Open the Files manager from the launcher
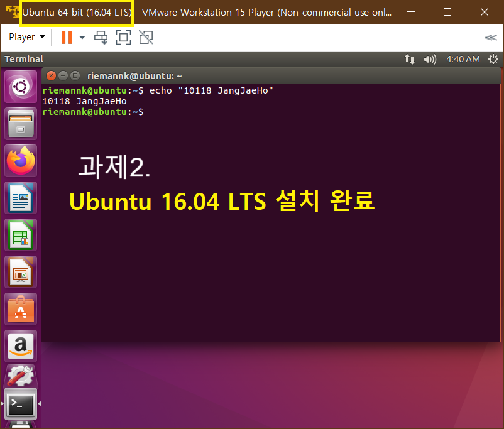Screen dimensions: 504x429 coord(21,124)
